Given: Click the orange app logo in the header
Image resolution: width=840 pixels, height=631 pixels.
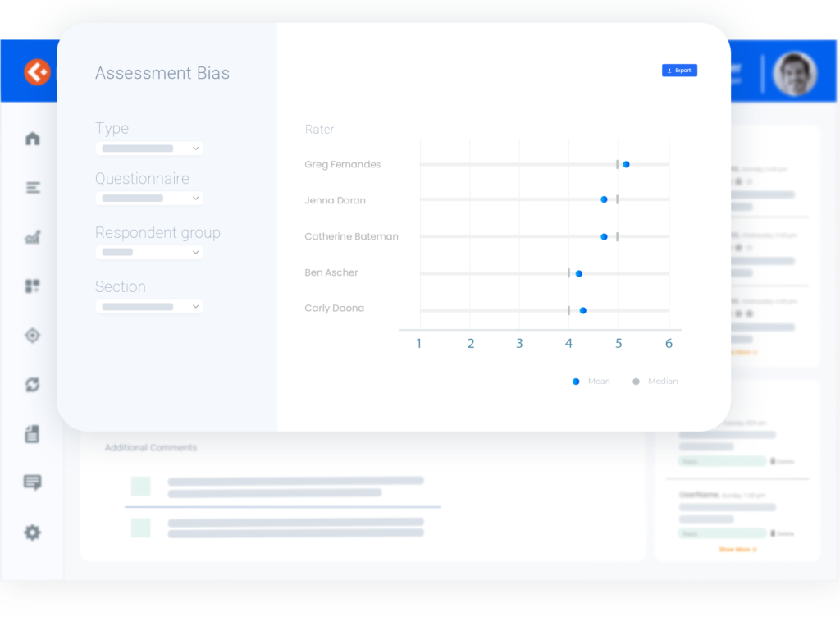Looking at the screenshot, I should [x=37, y=72].
